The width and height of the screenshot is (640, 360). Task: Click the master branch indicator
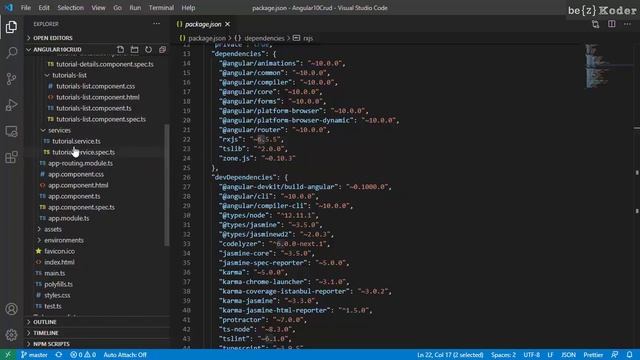tap(34, 355)
